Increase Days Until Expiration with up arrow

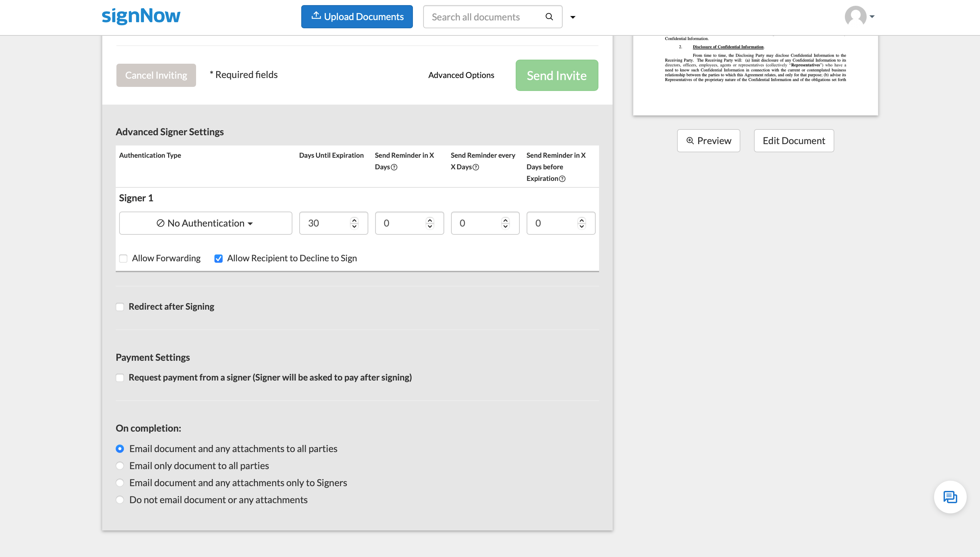(x=354, y=220)
